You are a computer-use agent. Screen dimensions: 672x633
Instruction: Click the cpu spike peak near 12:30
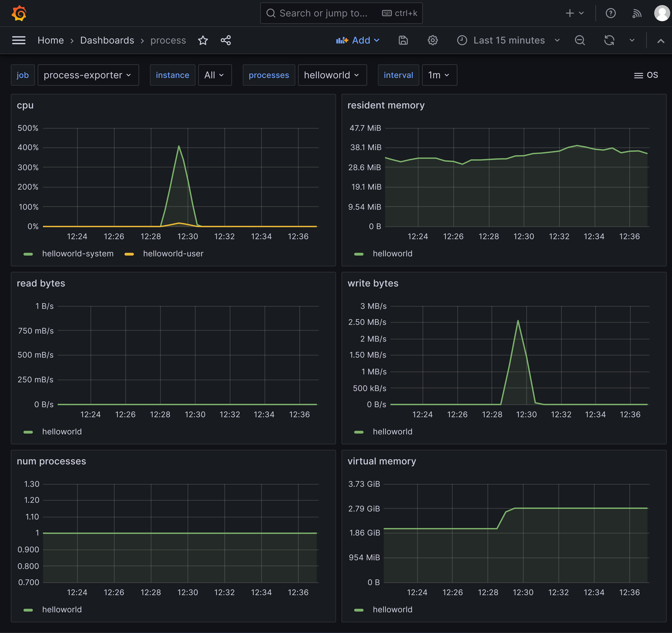pos(179,146)
